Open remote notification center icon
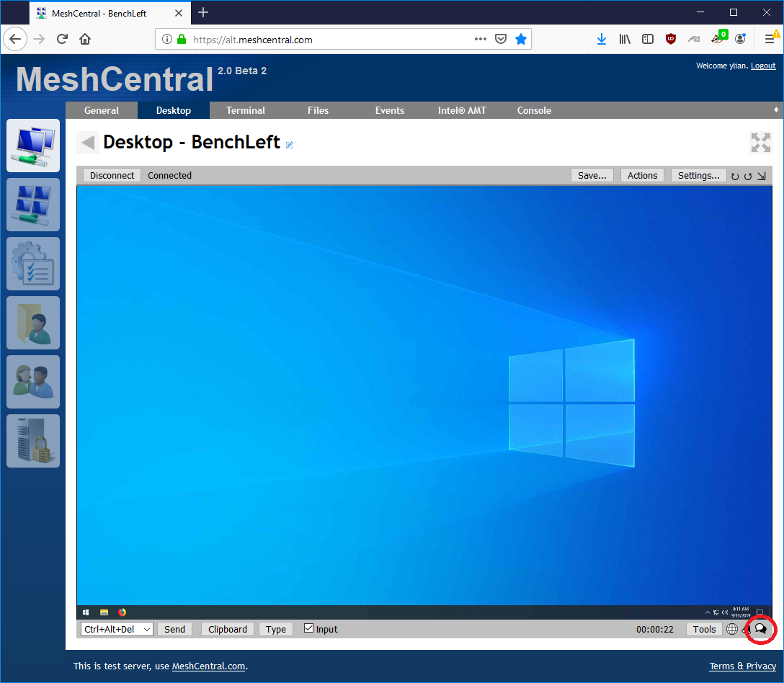 [760, 612]
